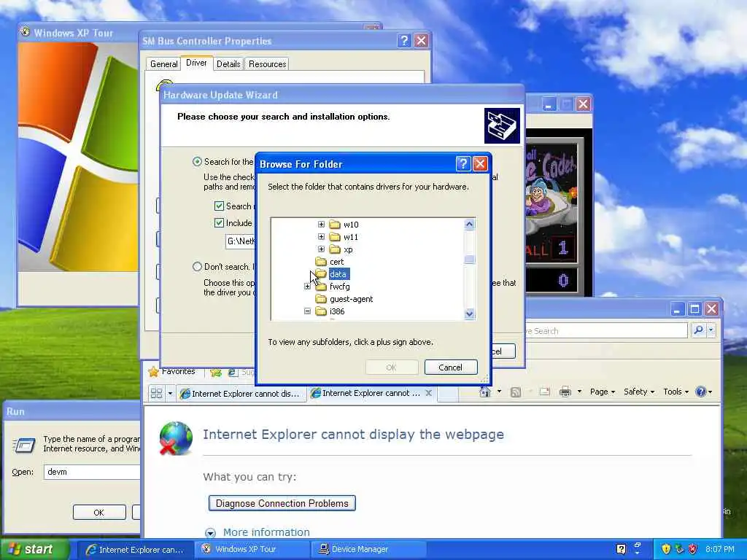Click the Safely Remove Hardware tray icon

point(679,549)
